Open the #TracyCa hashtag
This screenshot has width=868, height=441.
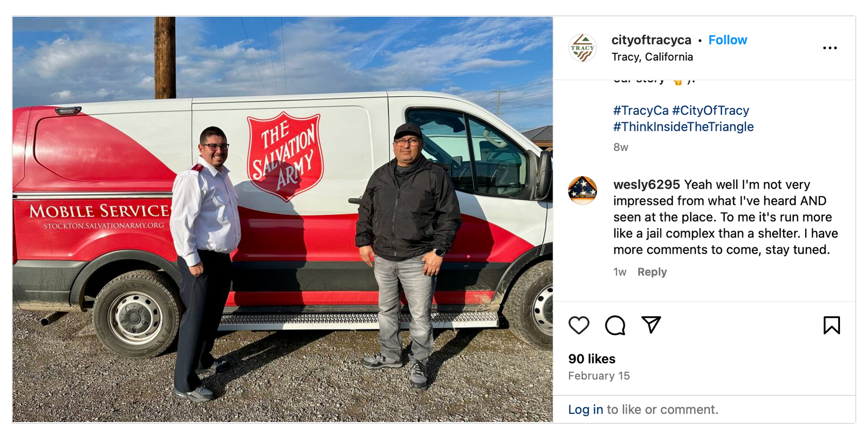tap(641, 110)
